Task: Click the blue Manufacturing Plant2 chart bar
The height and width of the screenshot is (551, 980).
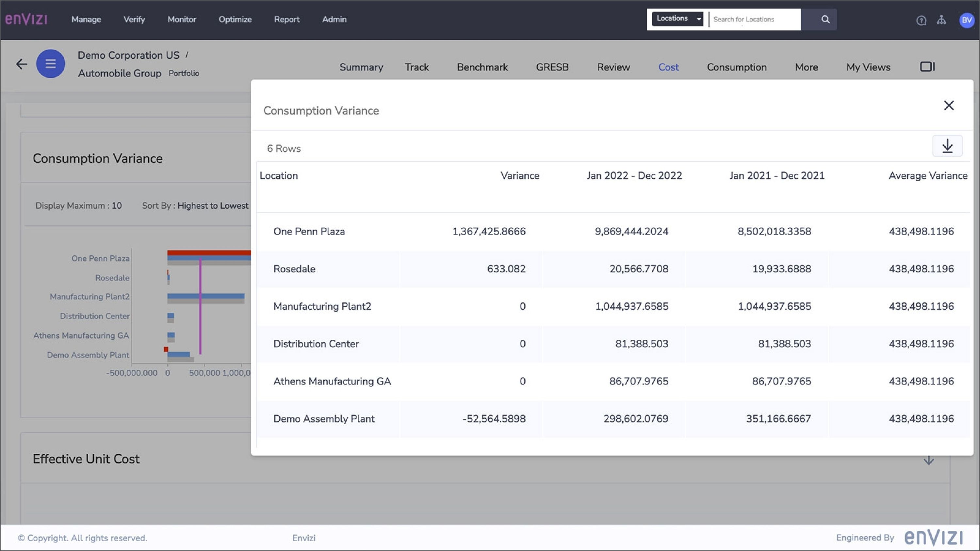Action: pos(206,296)
